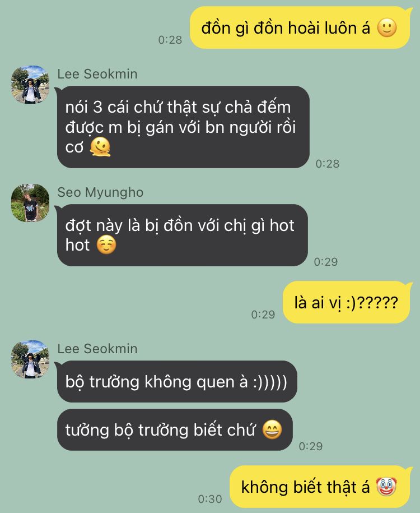
Task: Tap the 0:28 timestamp beside first yellow bubble
Action: pyautogui.click(x=170, y=40)
